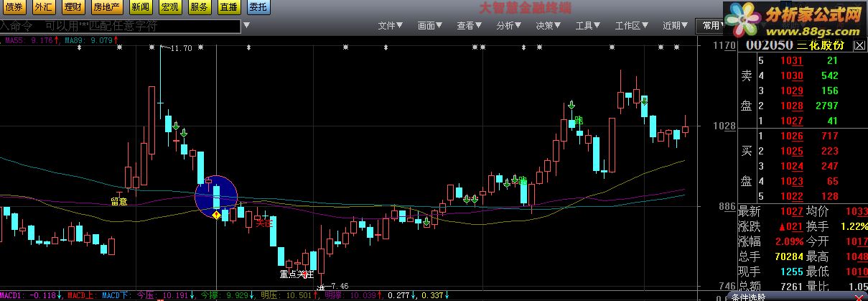Open the 近期 dropdown menu
Screen dimensions: 868x301
(x=676, y=26)
